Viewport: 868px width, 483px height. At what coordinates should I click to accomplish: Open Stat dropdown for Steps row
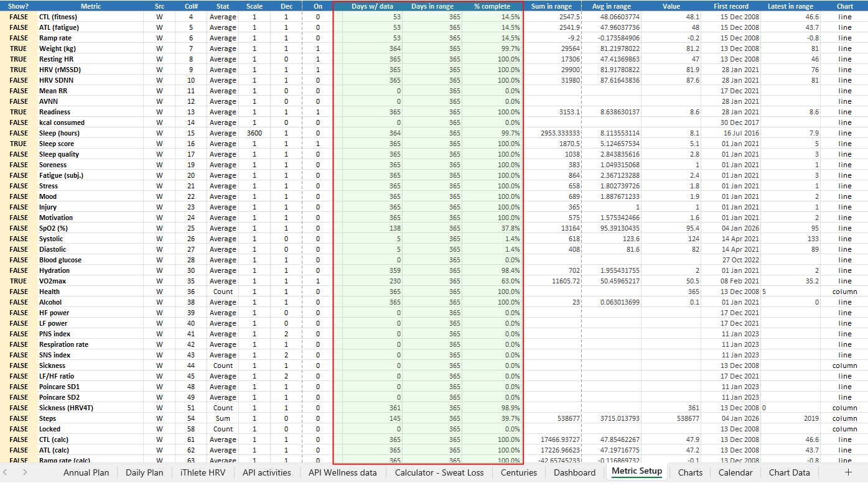click(x=223, y=418)
